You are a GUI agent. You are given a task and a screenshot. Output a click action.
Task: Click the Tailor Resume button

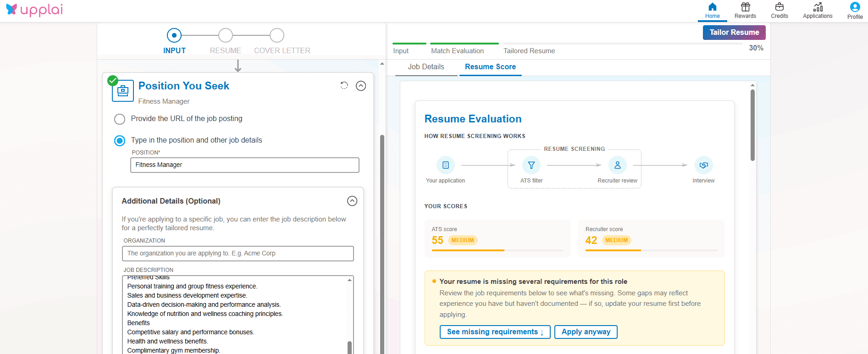pos(734,32)
